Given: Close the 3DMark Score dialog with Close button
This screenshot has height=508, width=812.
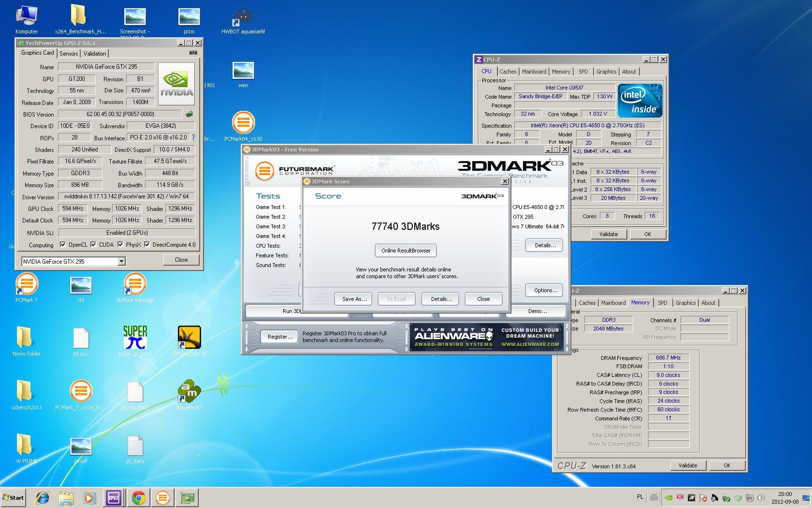Looking at the screenshot, I should click(x=484, y=299).
